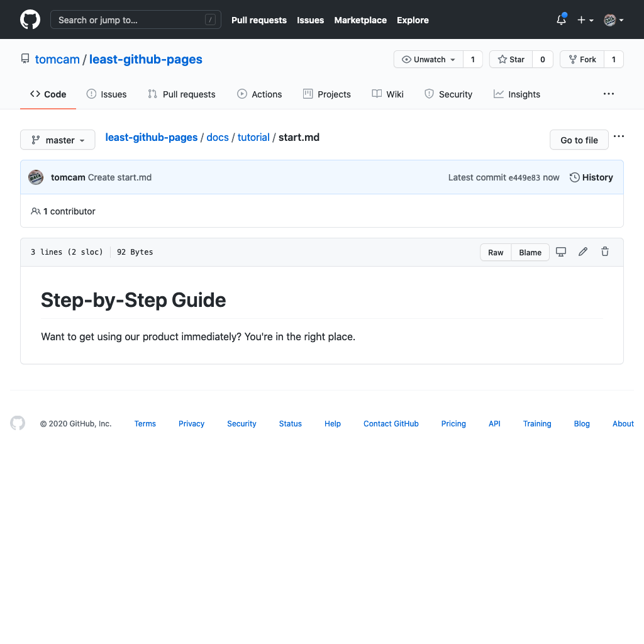Click the search or jump to field
The height and width of the screenshot is (644, 644).
coord(136,19)
